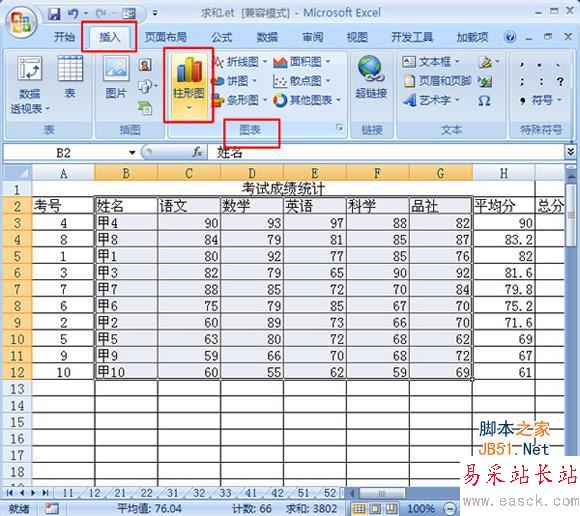Click the insert function fx button
580x516 pixels.
[198, 152]
